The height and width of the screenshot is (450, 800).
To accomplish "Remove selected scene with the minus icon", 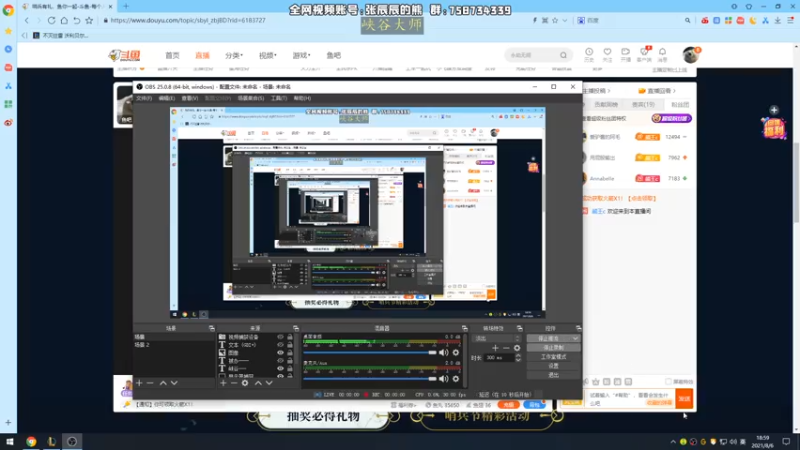I will tap(150, 383).
